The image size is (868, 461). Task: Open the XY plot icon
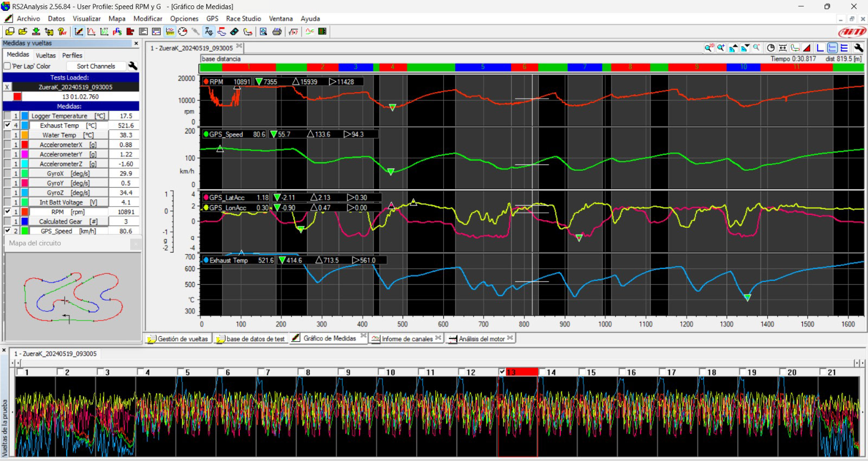tap(105, 31)
